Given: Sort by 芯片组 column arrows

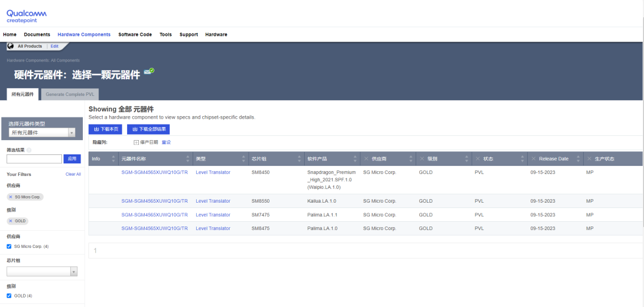Looking at the screenshot, I should [299, 159].
